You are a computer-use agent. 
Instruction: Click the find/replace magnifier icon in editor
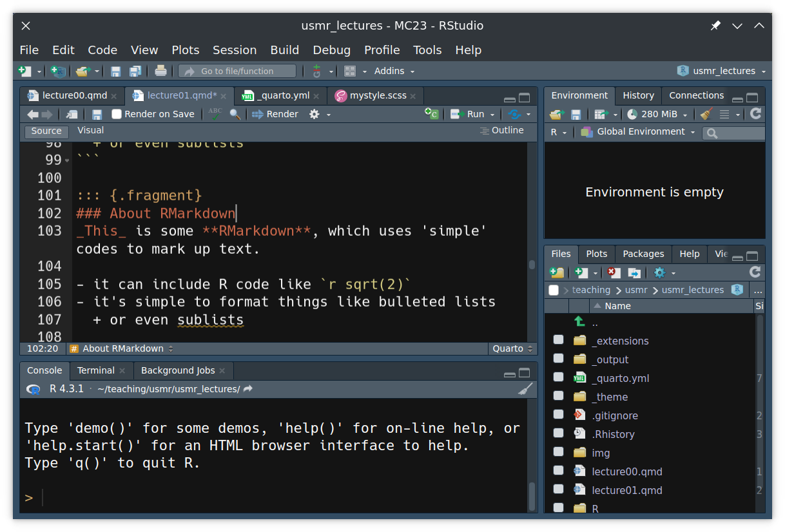pos(235,114)
